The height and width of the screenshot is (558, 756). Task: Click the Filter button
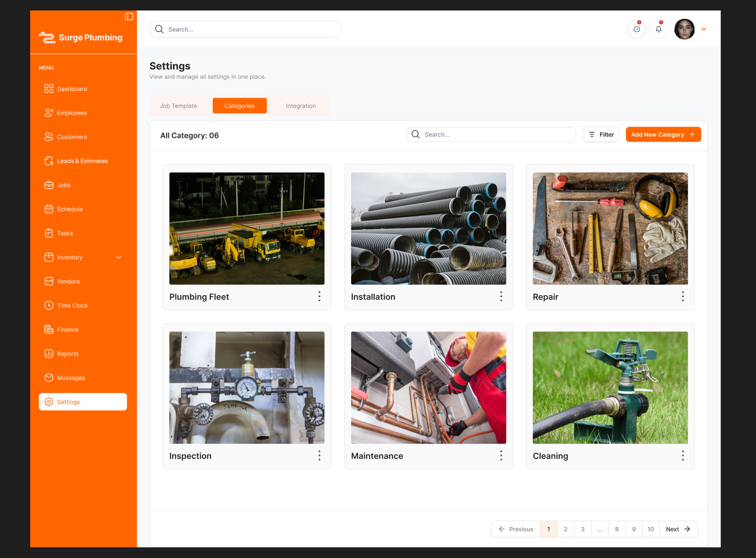601,135
